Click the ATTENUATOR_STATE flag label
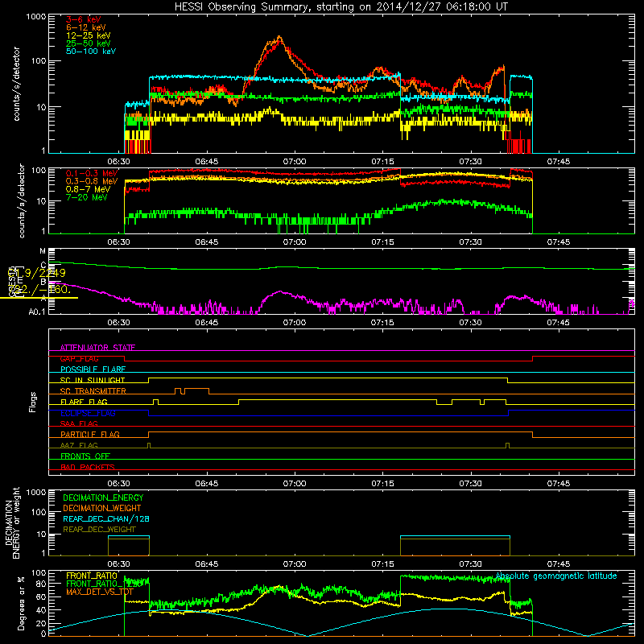The image size is (644, 644). [97, 348]
